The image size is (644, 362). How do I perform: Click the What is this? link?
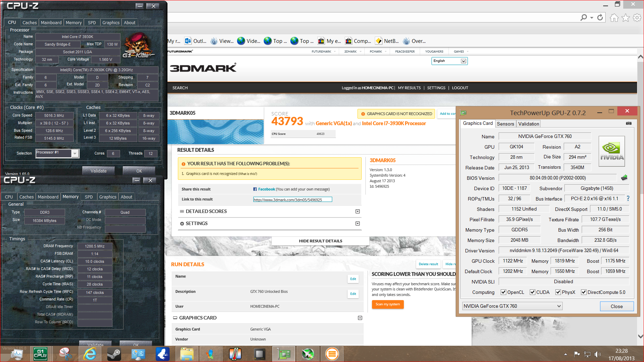[247, 174]
